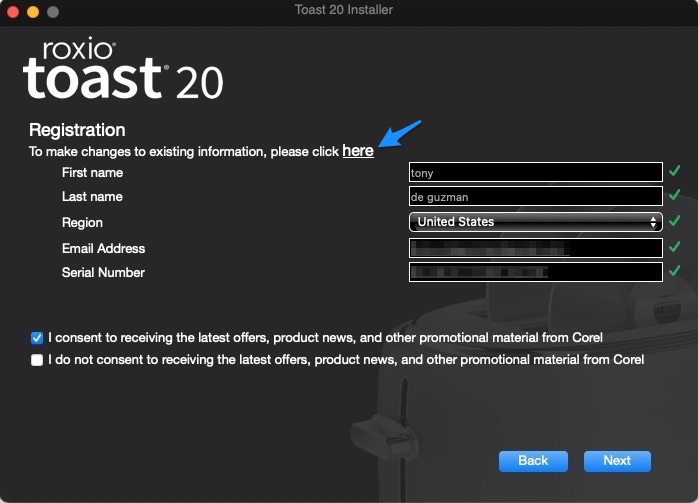Click the 'Serial Number' label

pyautogui.click(x=103, y=272)
